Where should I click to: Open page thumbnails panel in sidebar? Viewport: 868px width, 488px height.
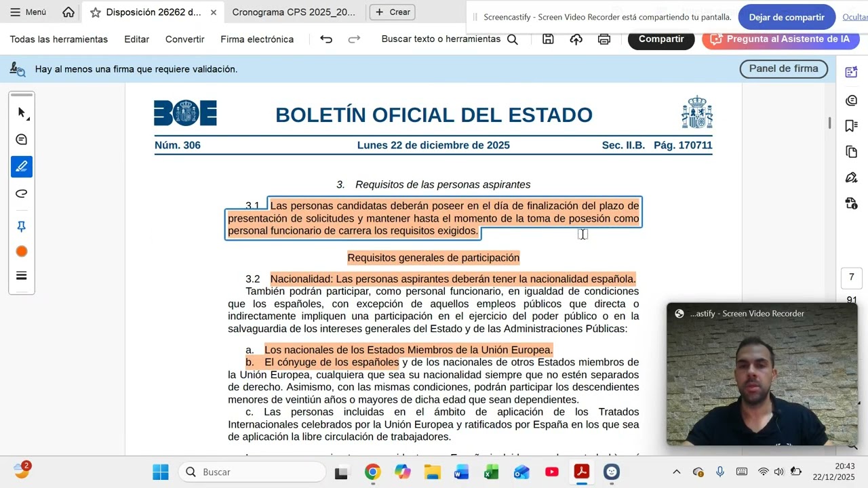pyautogui.click(x=852, y=152)
